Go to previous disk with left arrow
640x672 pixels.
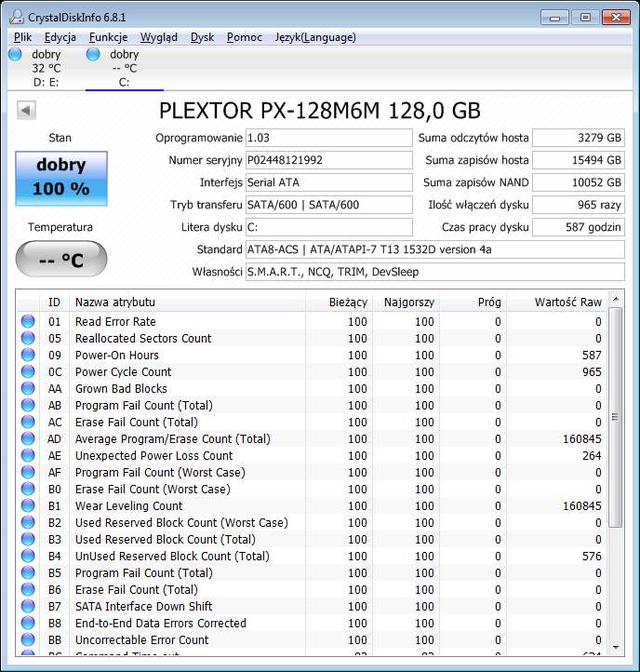[26, 111]
